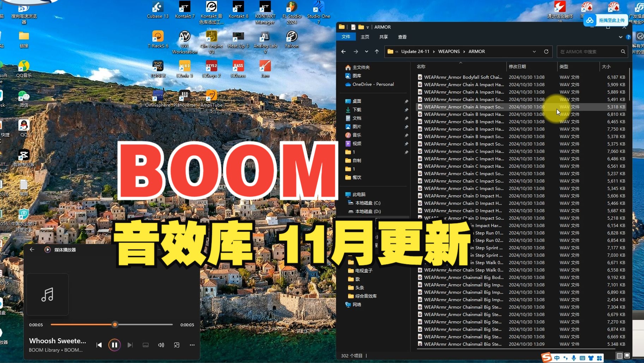Open Pianoverse shortcut
This screenshot has height=363, width=644.
(184, 99)
